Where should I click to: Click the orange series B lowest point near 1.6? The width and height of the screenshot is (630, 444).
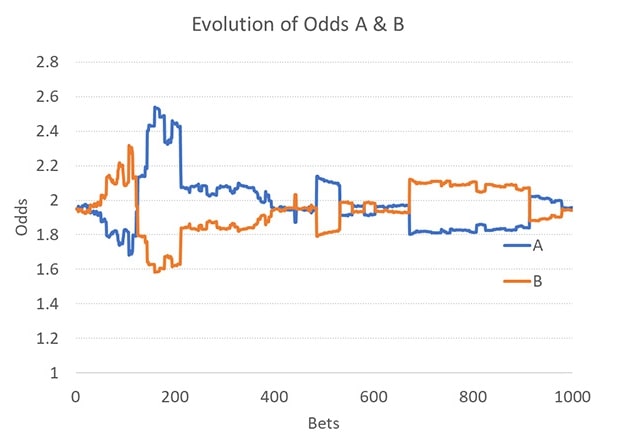click(x=156, y=271)
